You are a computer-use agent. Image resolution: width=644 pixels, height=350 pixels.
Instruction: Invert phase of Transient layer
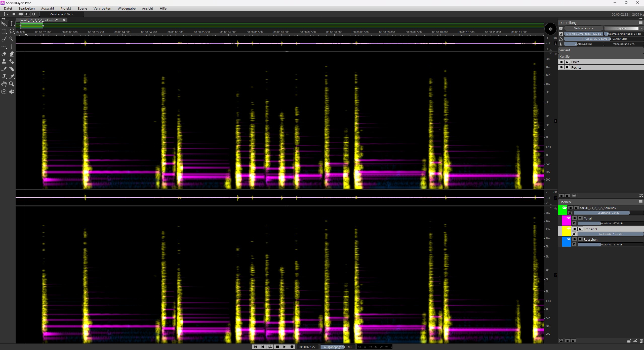point(574,234)
